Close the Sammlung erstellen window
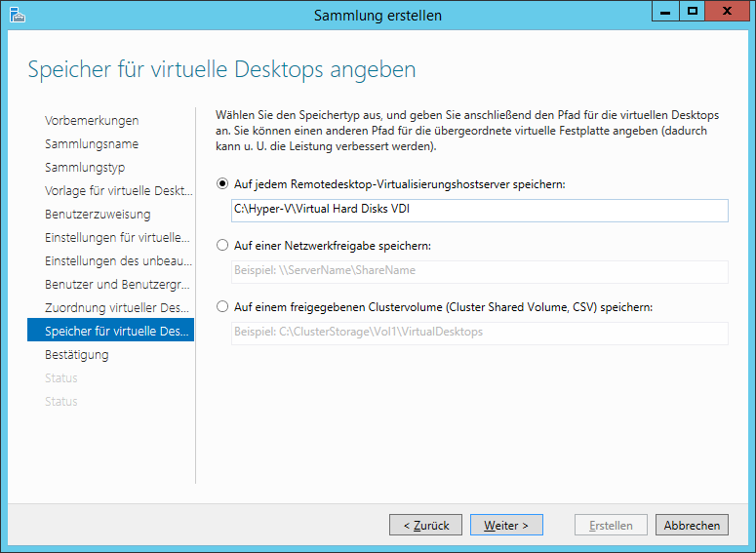The image size is (756, 553). (x=727, y=11)
